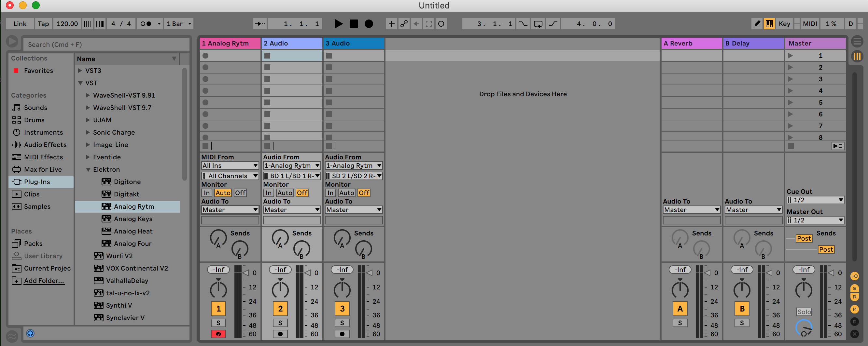Collapse the VST folder
Screen dimensions: 868x346
(x=80, y=83)
